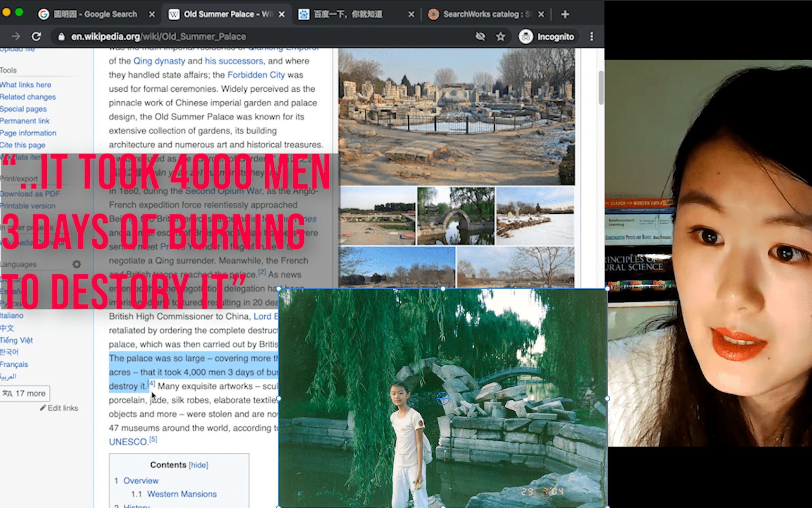Follow the Forbidden City link

[256, 75]
